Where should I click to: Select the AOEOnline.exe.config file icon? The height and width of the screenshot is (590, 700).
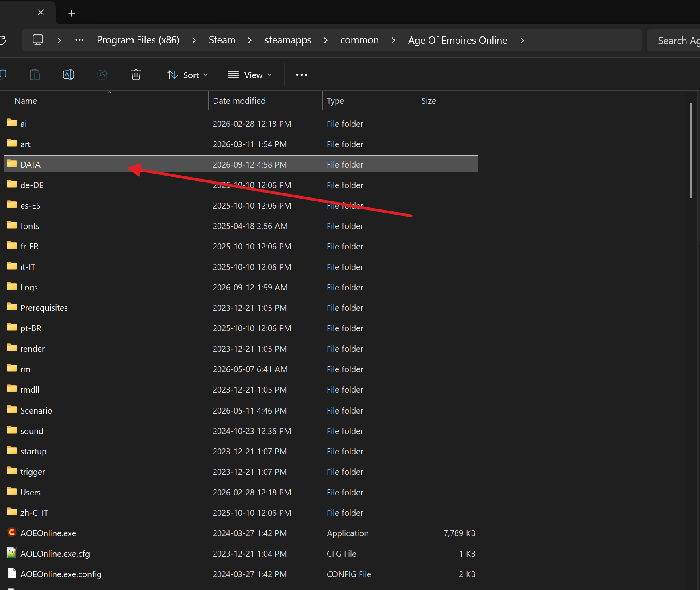click(12, 573)
